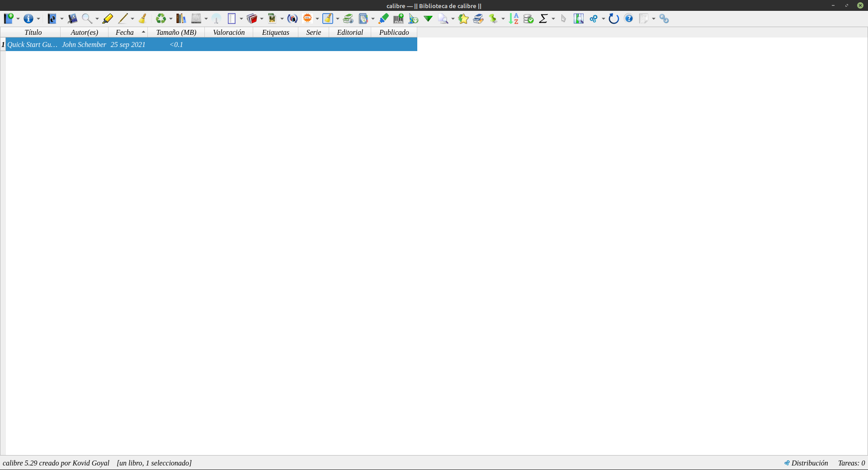Click the magnifying glass search icon
Viewport: 868px width, 470px height.
pyautogui.click(x=87, y=19)
